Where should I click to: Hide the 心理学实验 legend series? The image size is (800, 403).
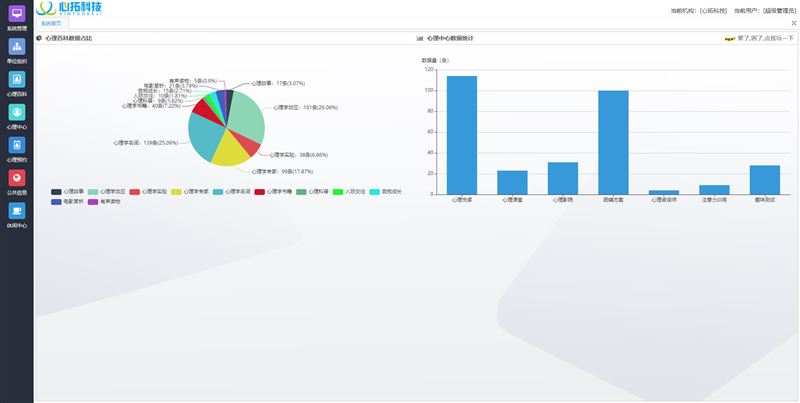[147, 191]
